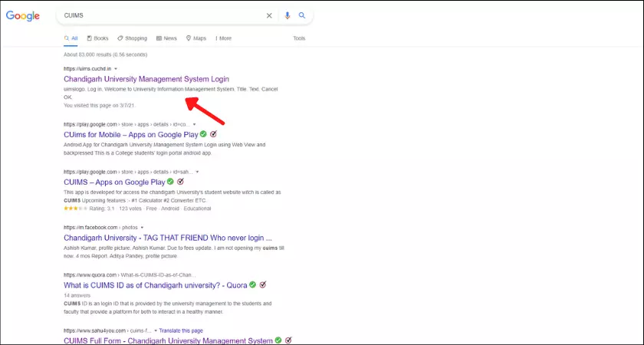Click Translate this page link
Screen dimensions: 644x345
pos(181,330)
